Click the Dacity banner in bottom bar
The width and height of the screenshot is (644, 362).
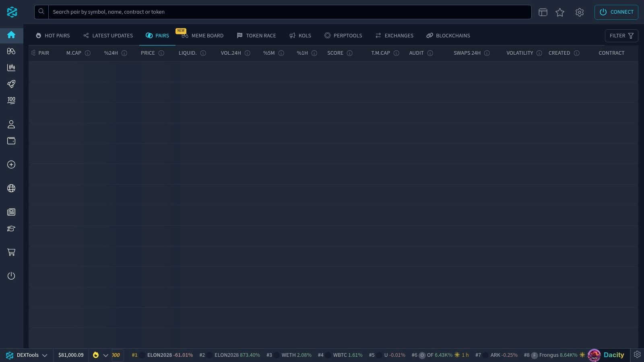(606, 355)
